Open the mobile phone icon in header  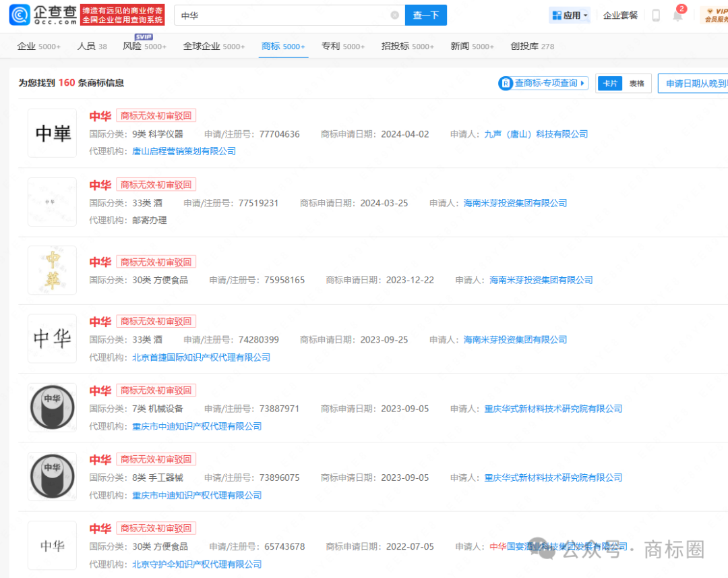(x=656, y=16)
